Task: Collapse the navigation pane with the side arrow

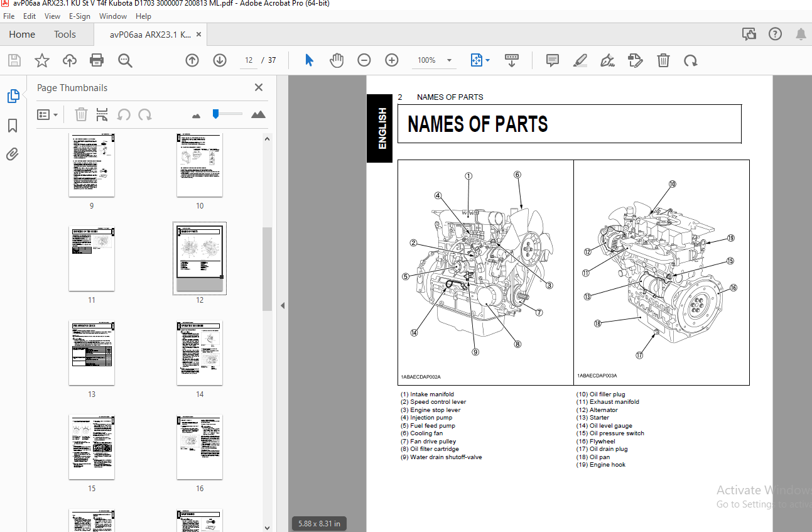Action: [282, 305]
